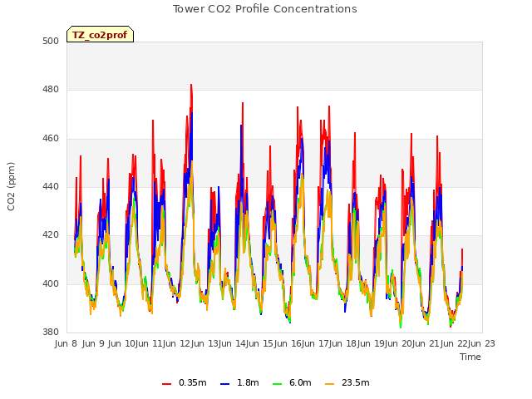Screen dimensions: 532x399
Task: Click the 380 y-axis tick label
Action: coord(51,332)
